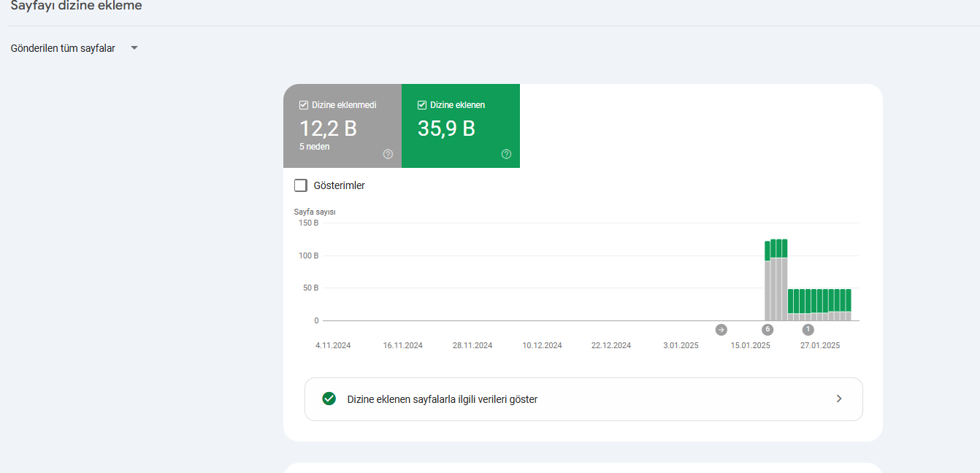The image size is (980, 473).
Task: Click chevron arrow on indexed pages data row
Action: [x=839, y=399]
